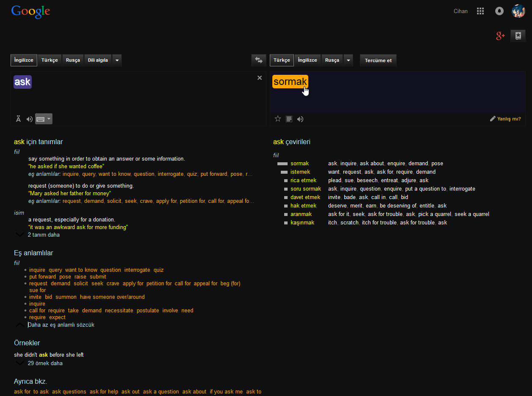Select Türkçe as source language

pos(49,60)
